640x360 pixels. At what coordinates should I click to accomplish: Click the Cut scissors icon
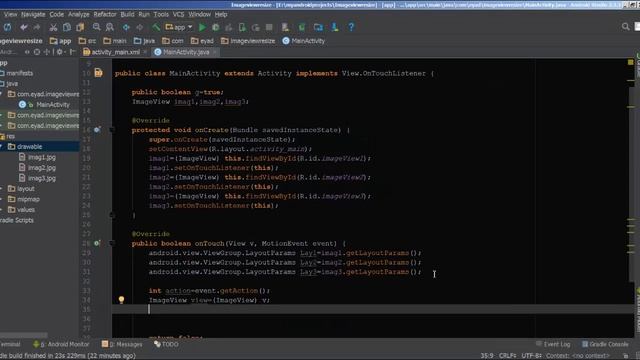[x=53, y=27]
